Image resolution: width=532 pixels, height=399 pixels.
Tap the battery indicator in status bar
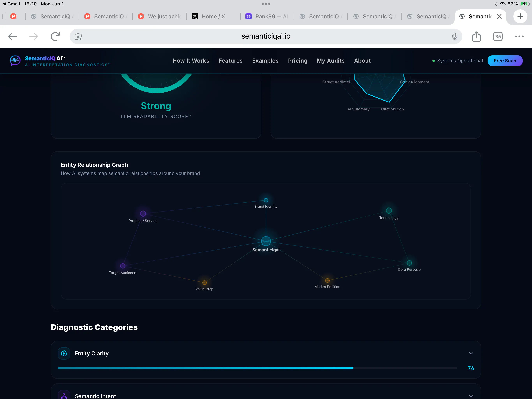coord(524,4)
